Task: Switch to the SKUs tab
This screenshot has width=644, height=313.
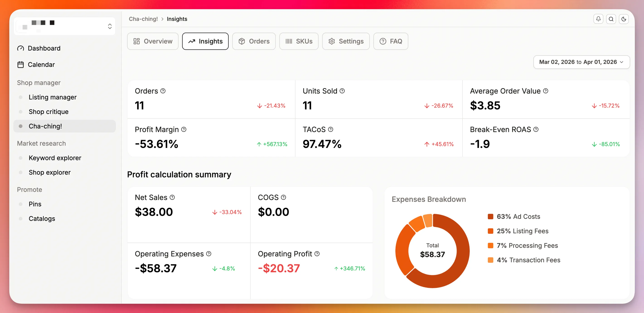Action: point(299,41)
